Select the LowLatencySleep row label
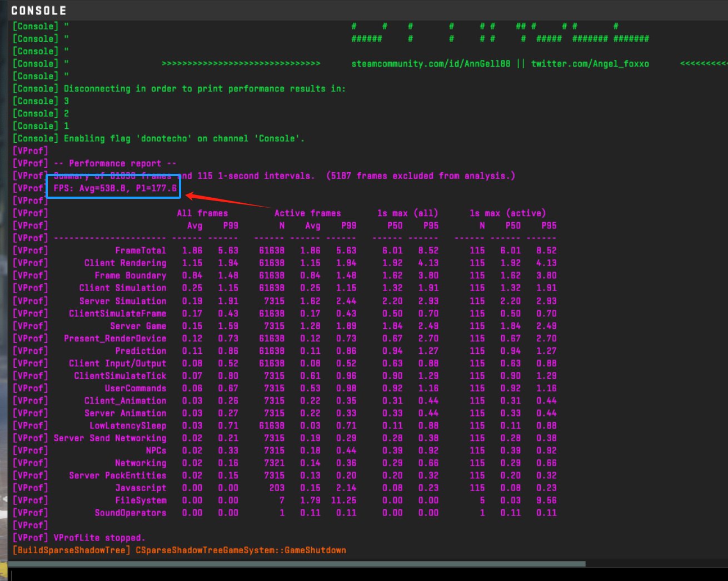The height and width of the screenshot is (581, 728). point(128,425)
